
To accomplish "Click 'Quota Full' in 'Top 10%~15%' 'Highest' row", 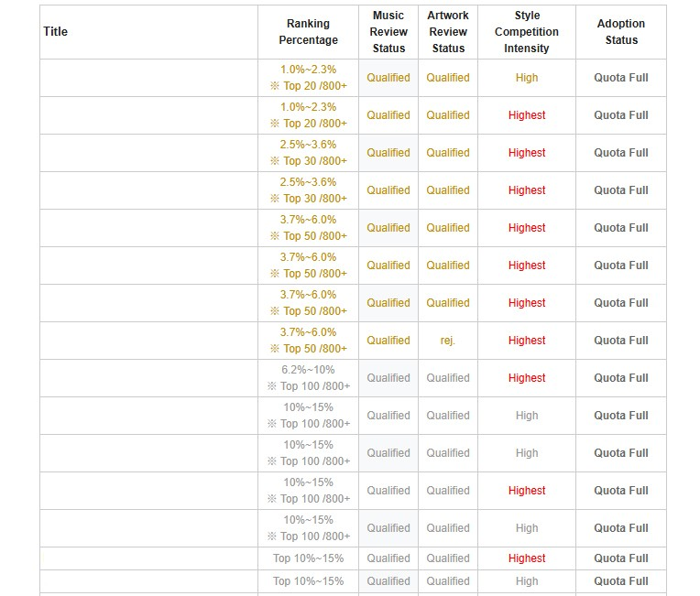I will coord(621,558).
